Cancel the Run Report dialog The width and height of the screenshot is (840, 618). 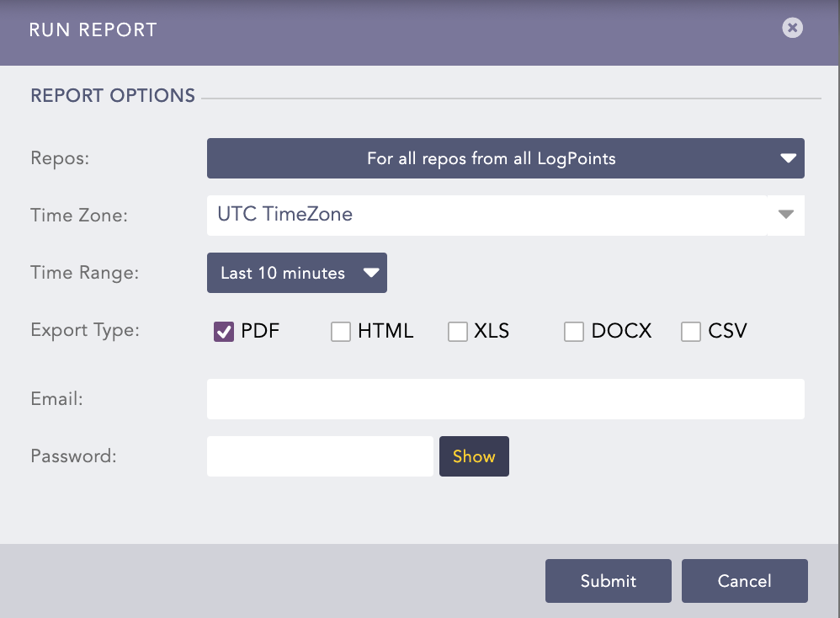(744, 580)
